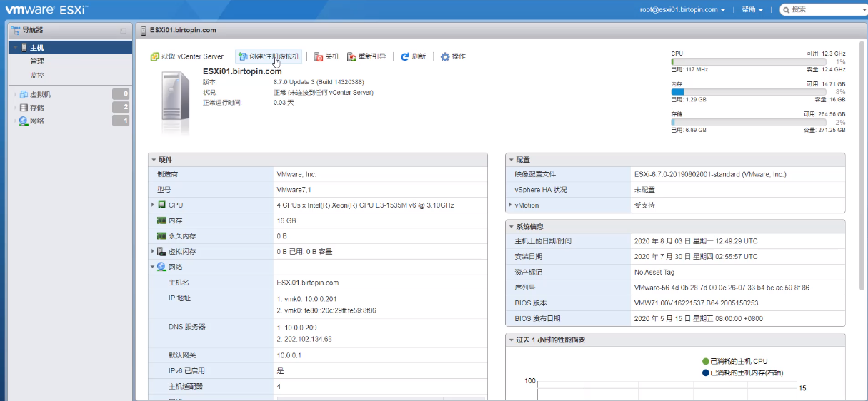Click the 导航器 tree icon
Image resolution: width=868 pixels, height=401 pixels.
click(x=16, y=30)
